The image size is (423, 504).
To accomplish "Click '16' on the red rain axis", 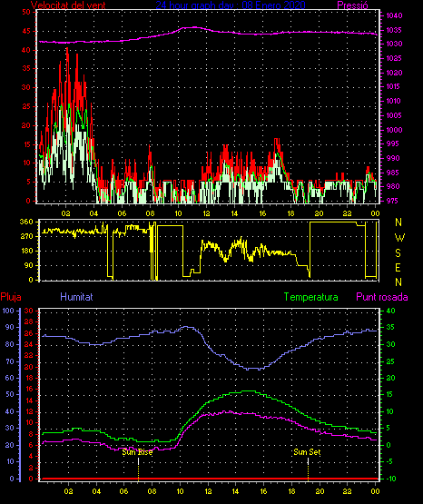I will [29, 390].
